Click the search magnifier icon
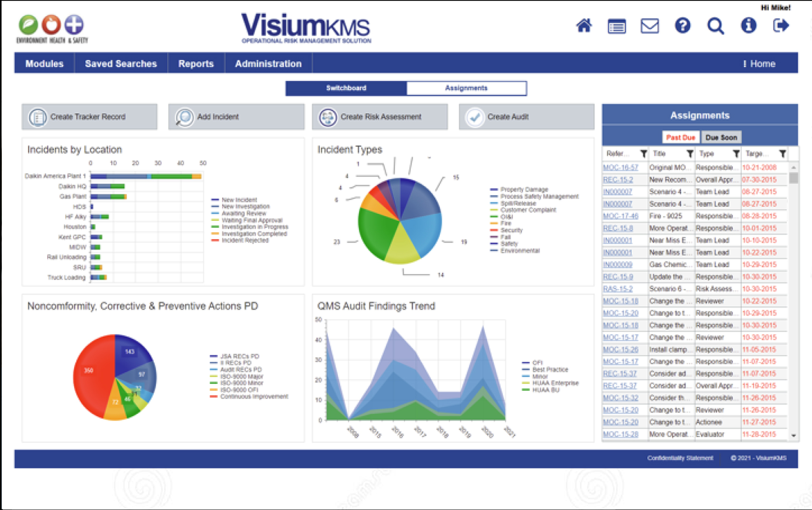The width and height of the screenshot is (812, 510). [x=715, y=26]
